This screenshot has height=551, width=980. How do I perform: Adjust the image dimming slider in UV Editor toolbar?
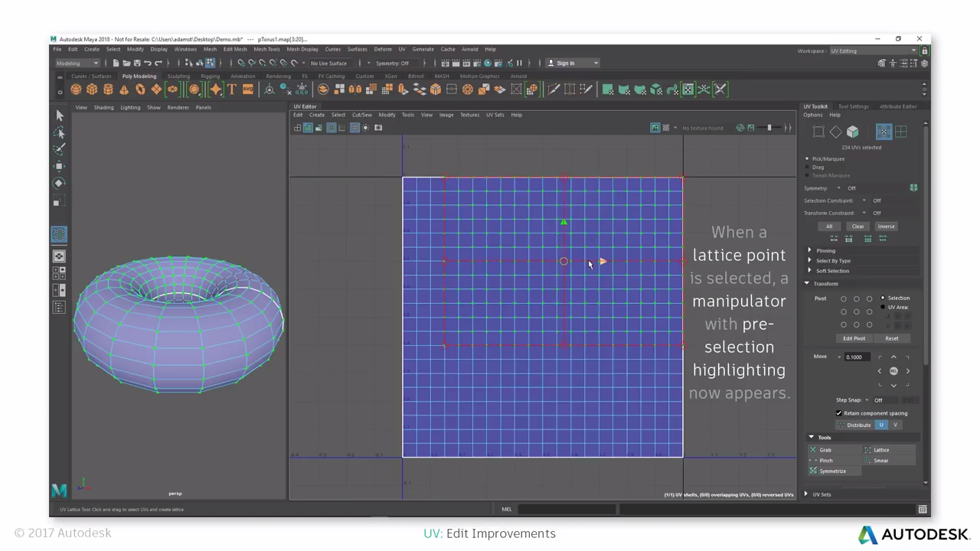pyautogui.click(x=769, y=128)
